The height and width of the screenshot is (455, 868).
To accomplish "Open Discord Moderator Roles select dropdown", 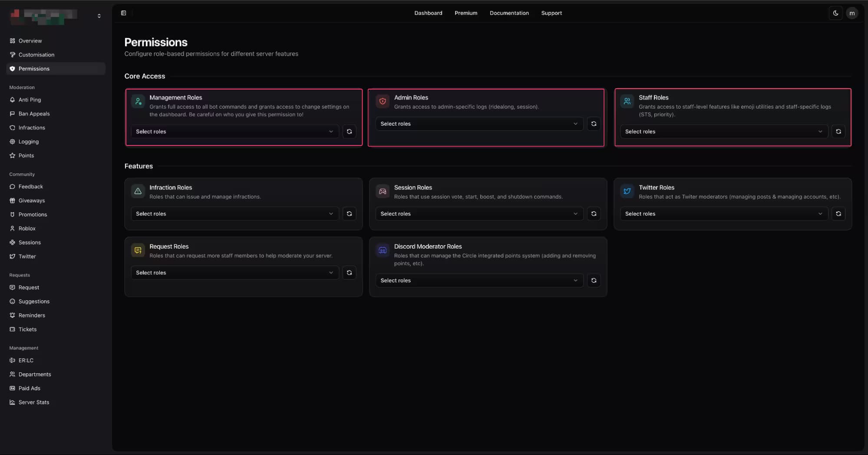I will tap(479, 281).
